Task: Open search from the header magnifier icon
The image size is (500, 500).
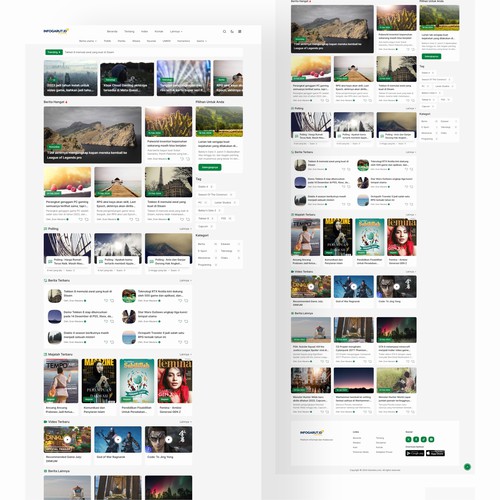Action: tap(224, 32)
